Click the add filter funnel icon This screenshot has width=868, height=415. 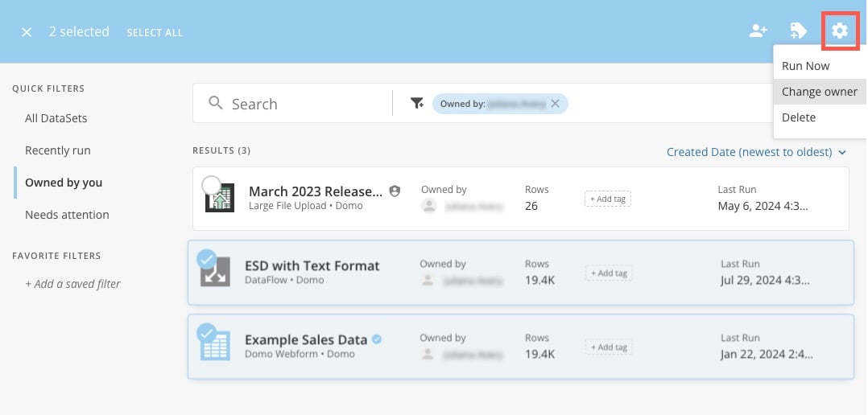417,103
